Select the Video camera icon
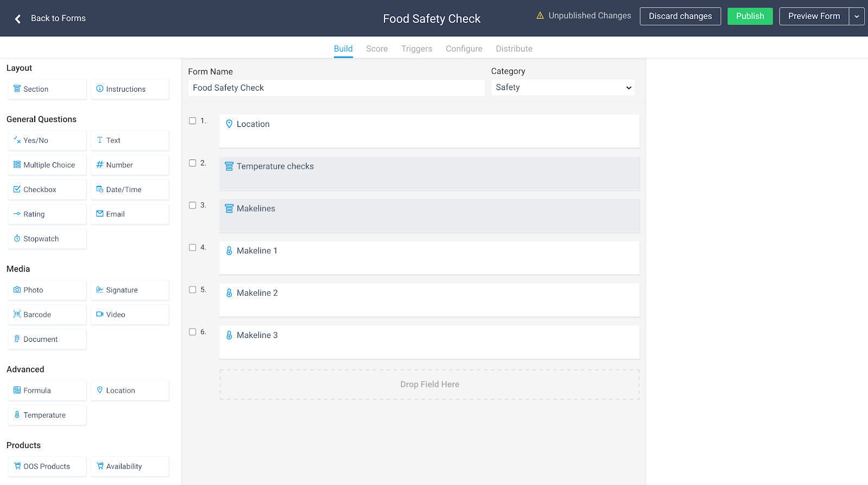The height and width of the screenshot is (485, 868). coord(100,314)
